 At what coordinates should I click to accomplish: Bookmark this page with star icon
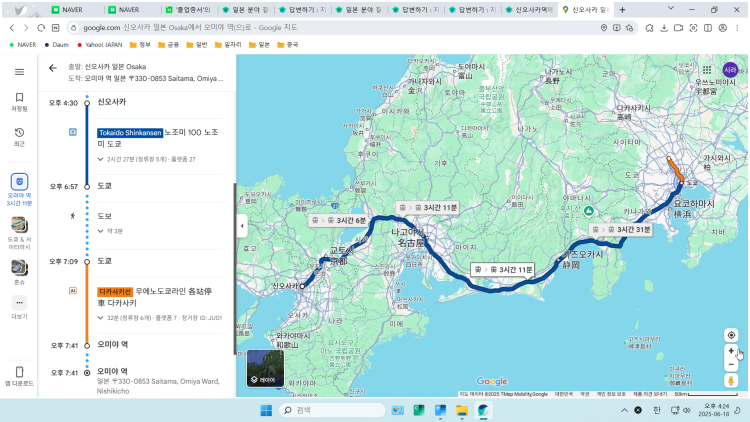coord(629,28)
